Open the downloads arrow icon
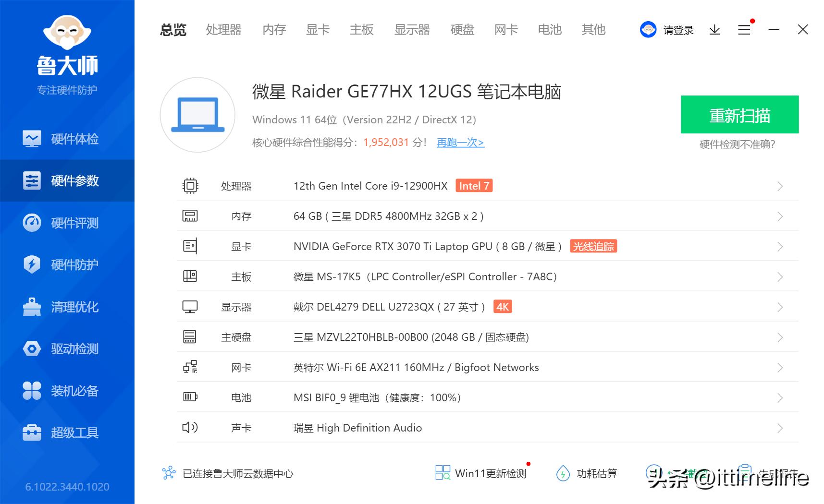This screenshot has height=504, width=824. click(x=714, y=30)
